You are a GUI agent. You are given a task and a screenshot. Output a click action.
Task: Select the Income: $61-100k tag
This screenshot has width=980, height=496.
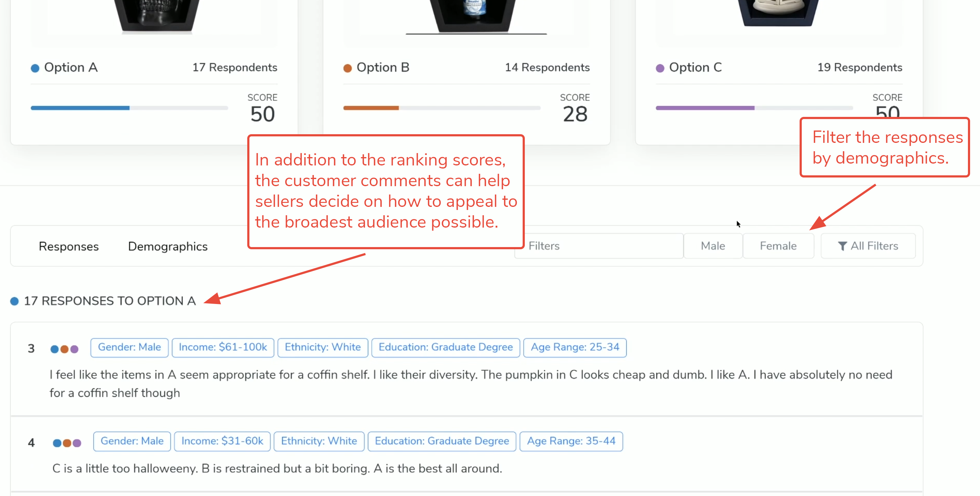click(x=223, y=347)
